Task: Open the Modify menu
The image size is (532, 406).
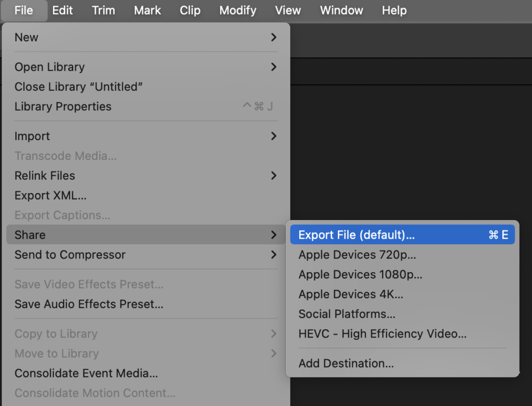Action: coord(238,10)
